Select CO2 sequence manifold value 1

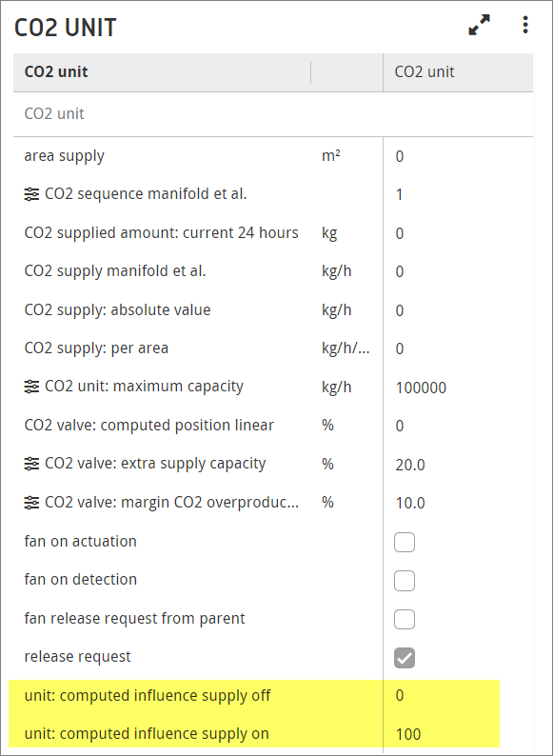(399, 195)
